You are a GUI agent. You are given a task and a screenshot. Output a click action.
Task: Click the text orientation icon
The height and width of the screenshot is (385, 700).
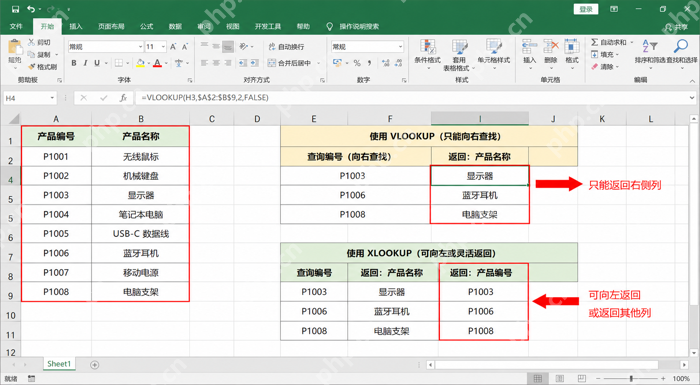click(x=244, y=46)
